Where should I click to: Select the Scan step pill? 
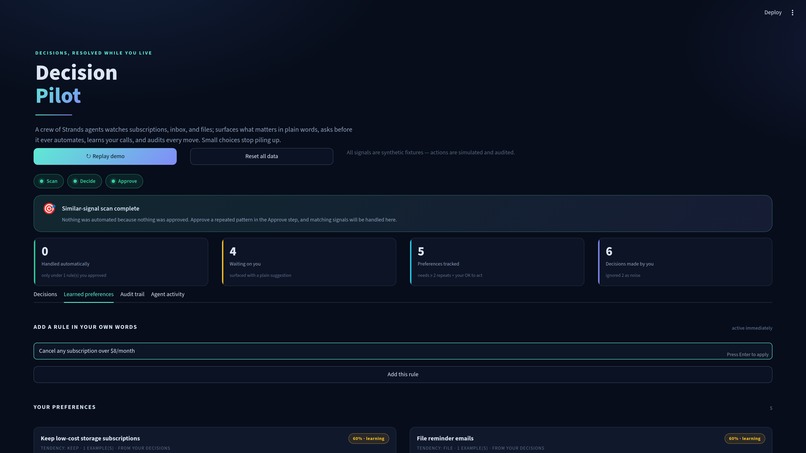pyautogui.click(x=49, y=181)
